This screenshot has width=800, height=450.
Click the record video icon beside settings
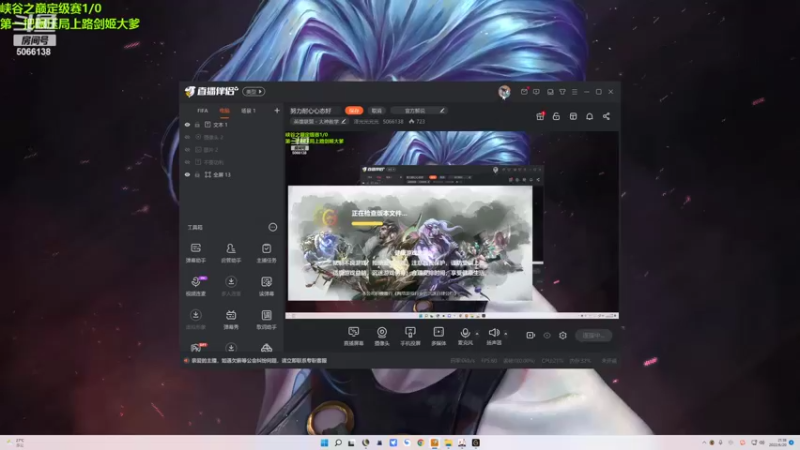point(531,335)
